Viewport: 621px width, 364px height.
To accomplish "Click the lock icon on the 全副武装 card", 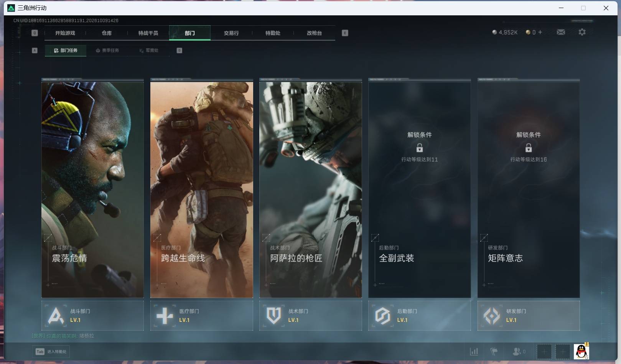I will [x=420, y=148].
